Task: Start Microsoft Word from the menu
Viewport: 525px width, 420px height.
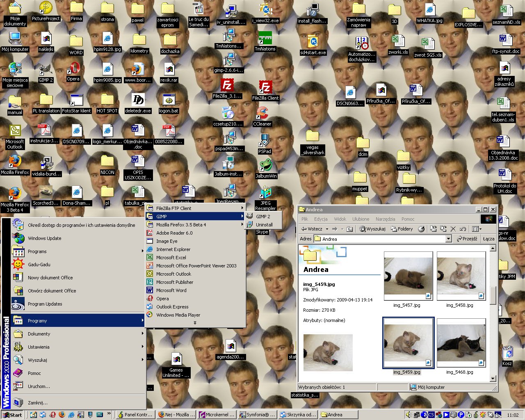Action: coord(196,290)
